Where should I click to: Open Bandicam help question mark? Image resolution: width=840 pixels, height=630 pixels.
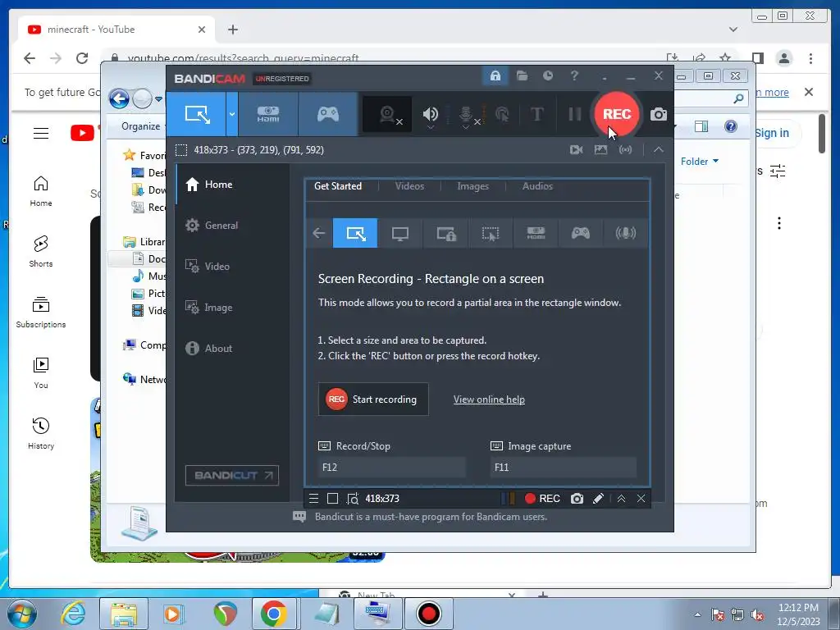pyautogui.click(x=574, y=75)
